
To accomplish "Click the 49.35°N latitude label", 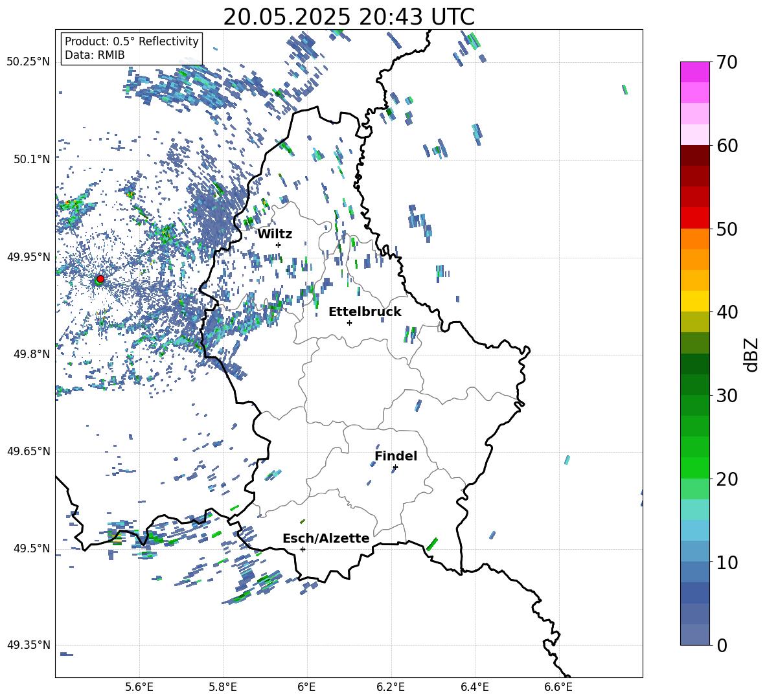I will pos(29,645).
